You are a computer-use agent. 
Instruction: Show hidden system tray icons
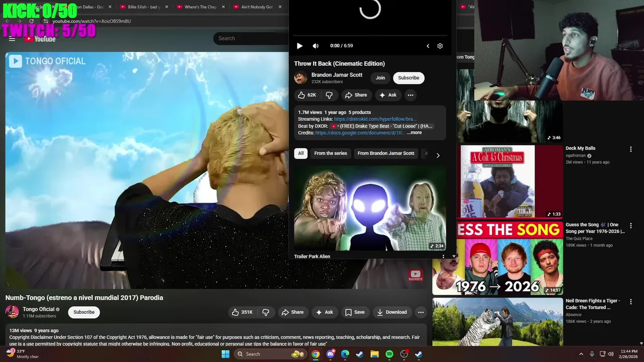581,354
